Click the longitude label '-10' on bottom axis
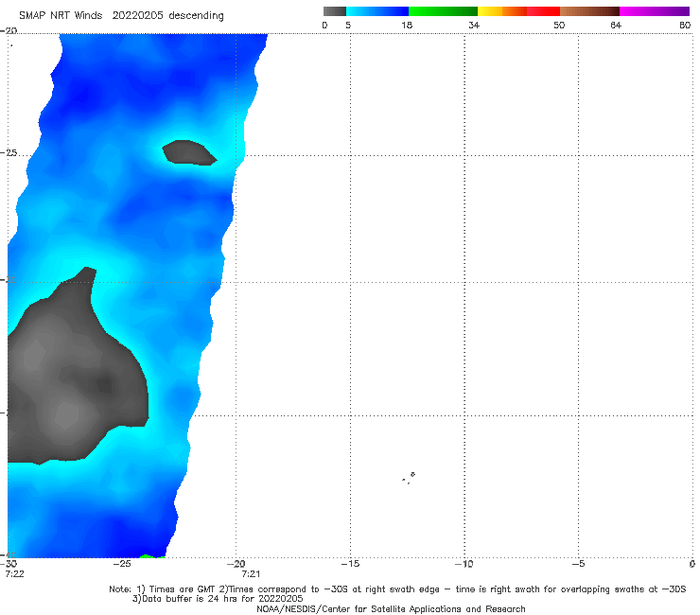The image size is (700, 615). [x=464, y=564]
